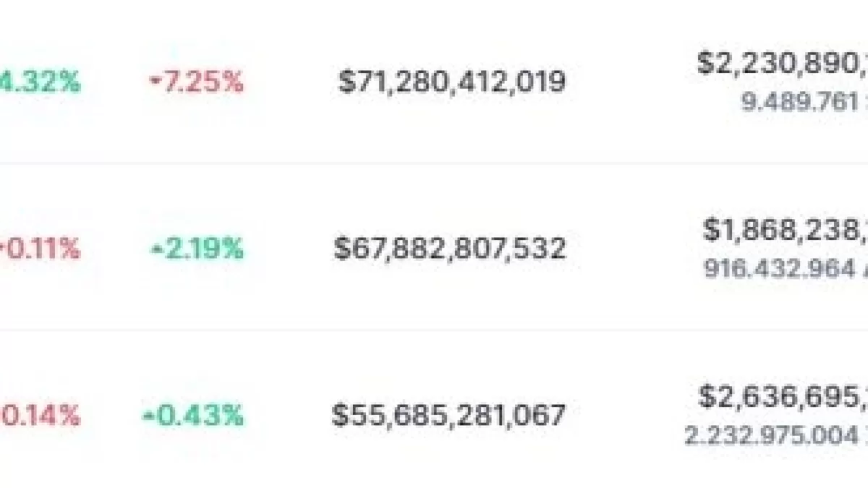This screenshot has height=488, width=868.
Task: Select the green 4.32% change value
Action: (40, 82)
